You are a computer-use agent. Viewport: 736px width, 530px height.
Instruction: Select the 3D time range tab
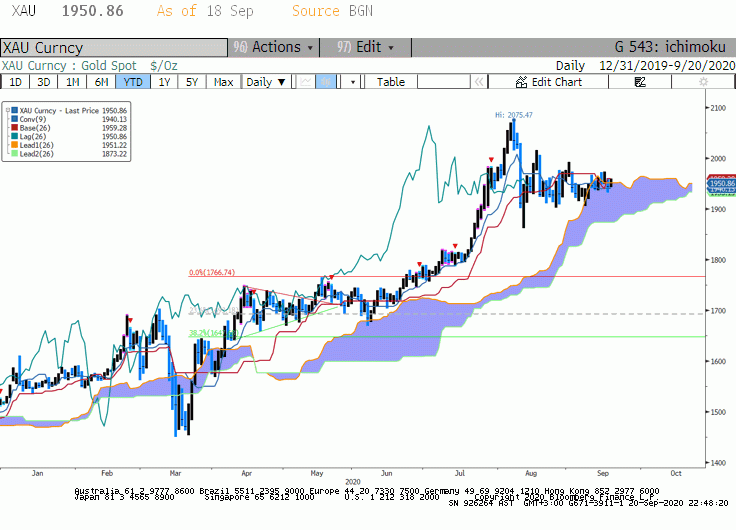[x=44, y=82]
